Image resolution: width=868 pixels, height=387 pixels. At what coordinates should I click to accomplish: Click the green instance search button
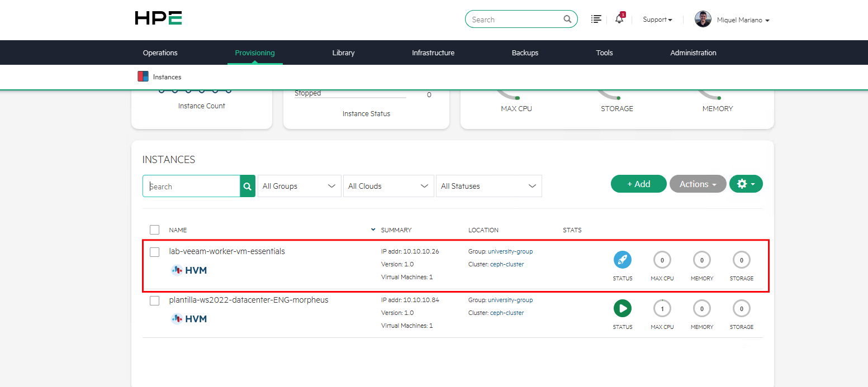coord(248,186)
